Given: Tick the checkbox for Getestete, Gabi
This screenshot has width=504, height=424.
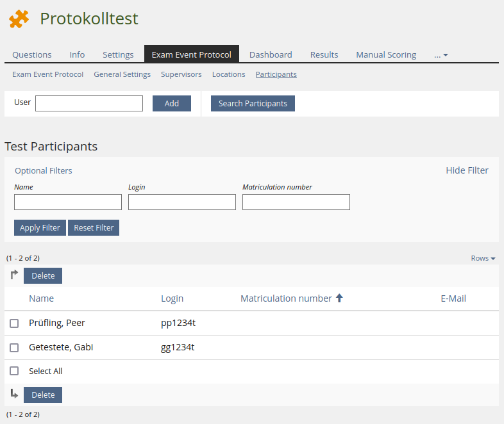Looking at the screenshot, I should [x=14, y=348].
